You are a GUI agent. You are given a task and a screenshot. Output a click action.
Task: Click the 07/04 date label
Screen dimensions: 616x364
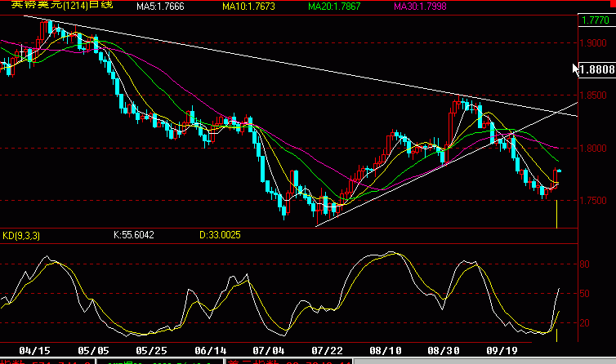pos(269,351)
